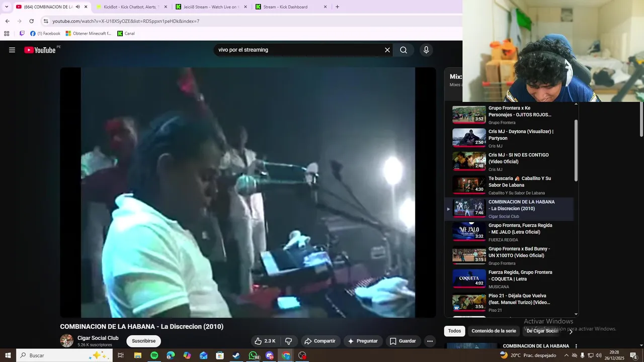Open Microsoft Store from taskbar

point(220,355)
